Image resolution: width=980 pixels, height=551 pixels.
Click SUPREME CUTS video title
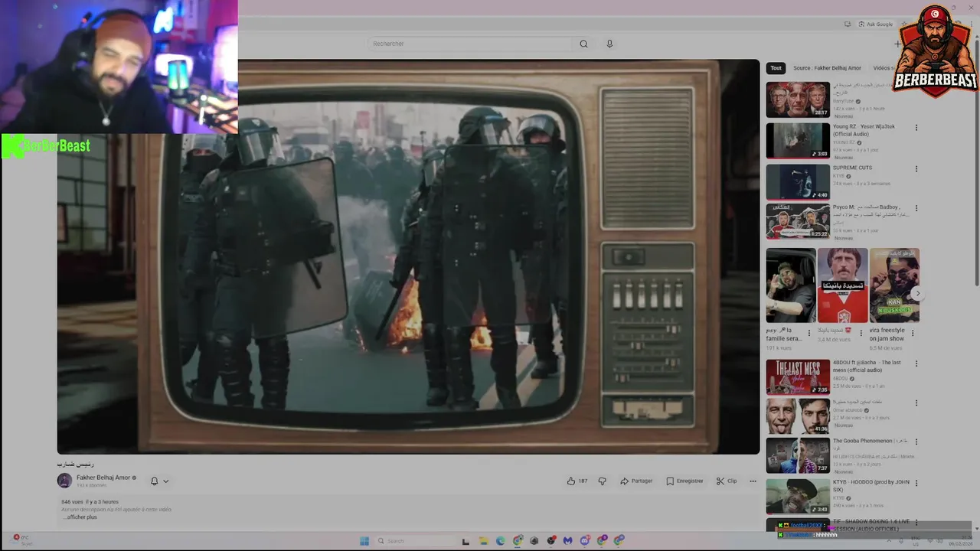[852, 168]
